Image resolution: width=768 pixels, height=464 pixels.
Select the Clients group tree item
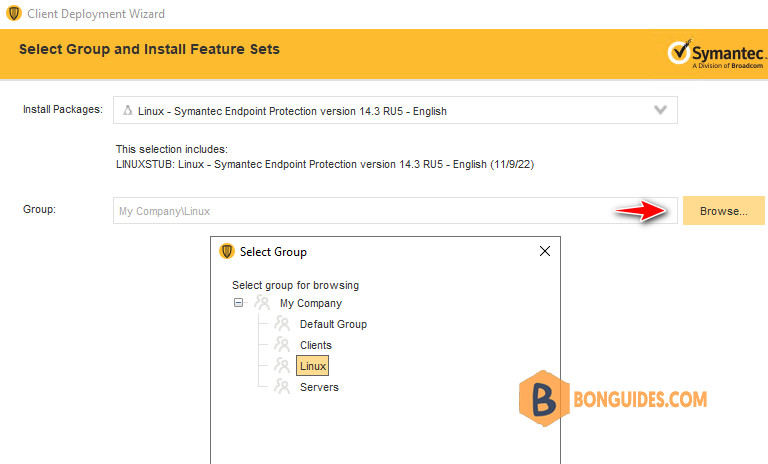(x=315, y=345)
